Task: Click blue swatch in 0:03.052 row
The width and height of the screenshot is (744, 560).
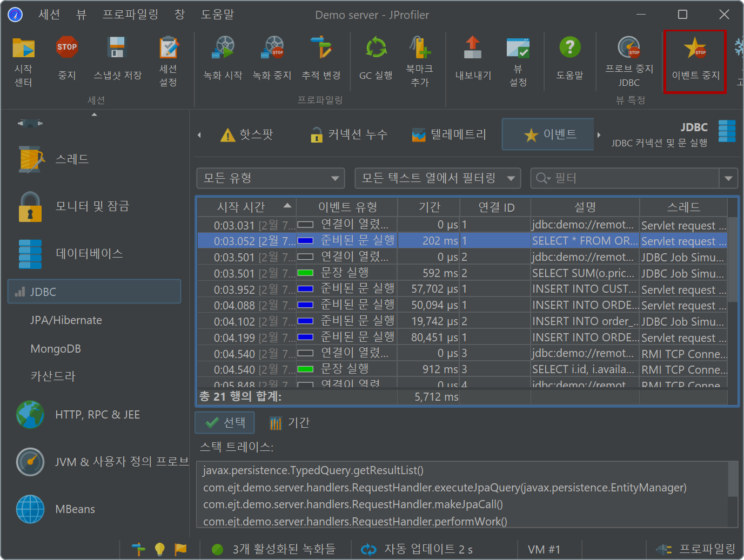Action: point(306,241)
